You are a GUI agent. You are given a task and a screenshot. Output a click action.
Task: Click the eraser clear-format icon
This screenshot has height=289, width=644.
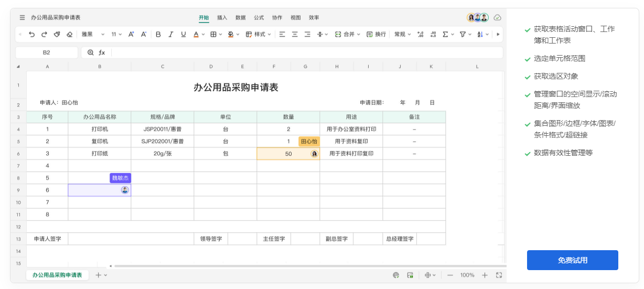coord(69,34)
